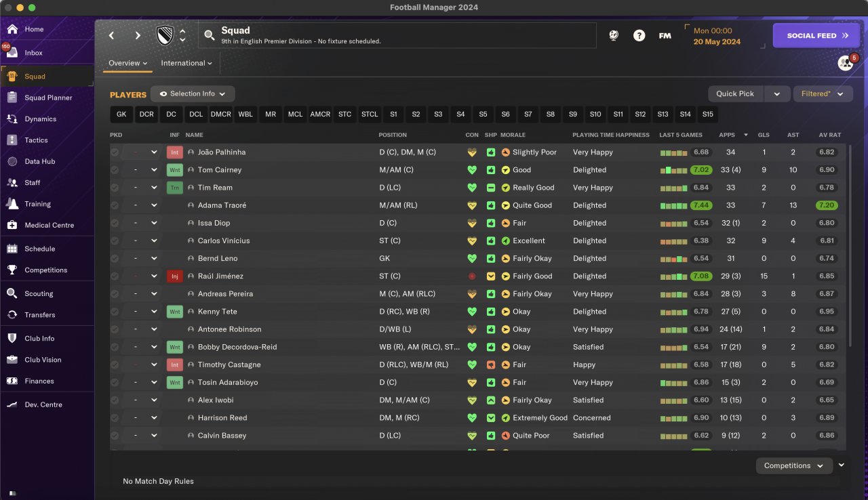The image size is (868, 500).
Task: Click the help question mark icon
Action: click(639, 36)
